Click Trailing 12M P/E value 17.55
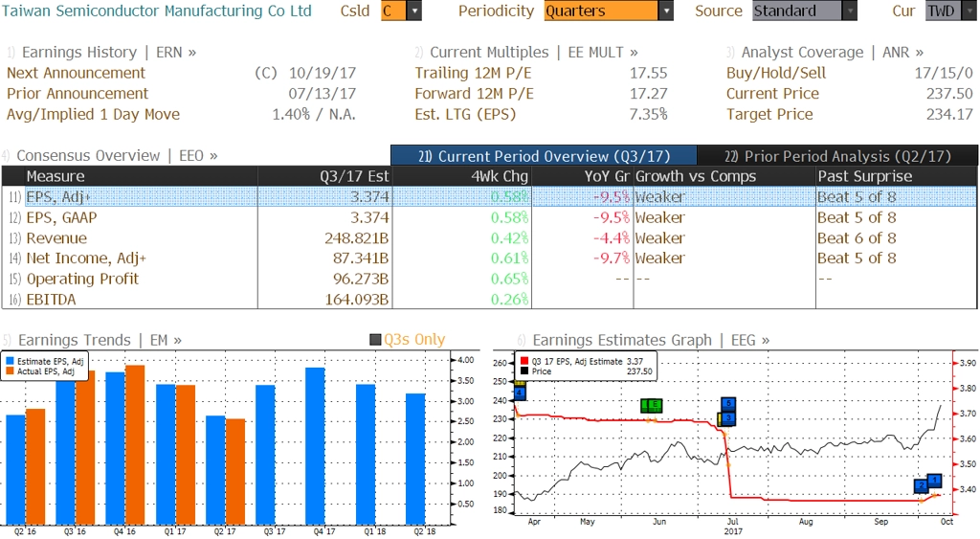Screen dimensions: 980x539 [x=648, y=73]
